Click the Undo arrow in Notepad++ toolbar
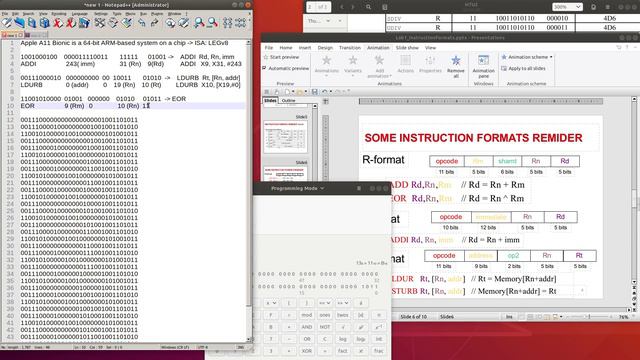This screenshot has width=640, height=360. pos(142,23)
